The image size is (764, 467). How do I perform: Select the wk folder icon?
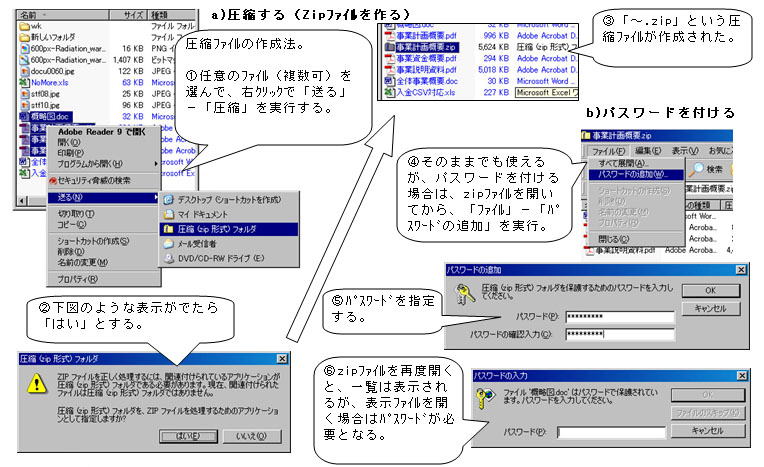(24, 26)
